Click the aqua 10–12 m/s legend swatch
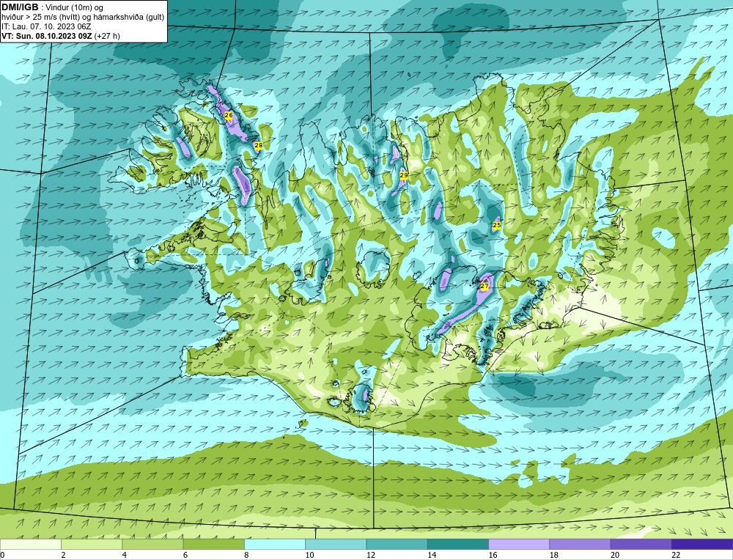Screen dimensions: 733x560 [x=336, y=544]
